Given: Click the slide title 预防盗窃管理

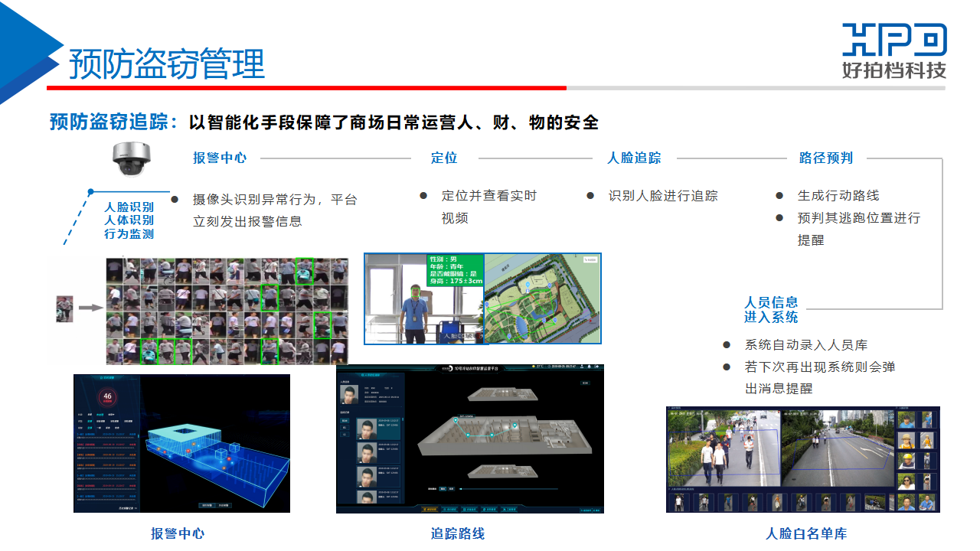Looking at the screenshot, I should [167, 64].
